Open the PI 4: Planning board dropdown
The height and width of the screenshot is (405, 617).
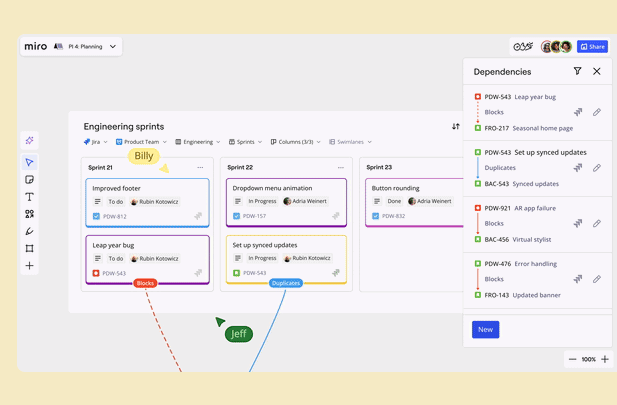113,46
